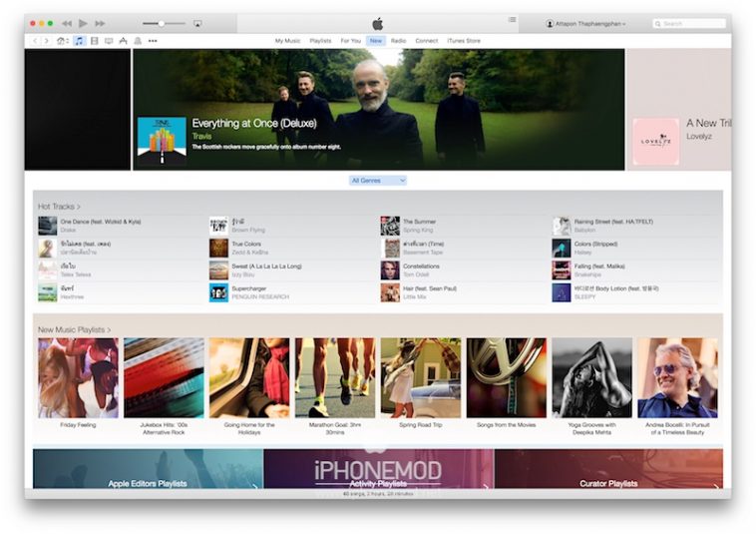This screenshot has width=756, height=534.
Task: Click the Play button in the toolbar
Action: point(83,23)
